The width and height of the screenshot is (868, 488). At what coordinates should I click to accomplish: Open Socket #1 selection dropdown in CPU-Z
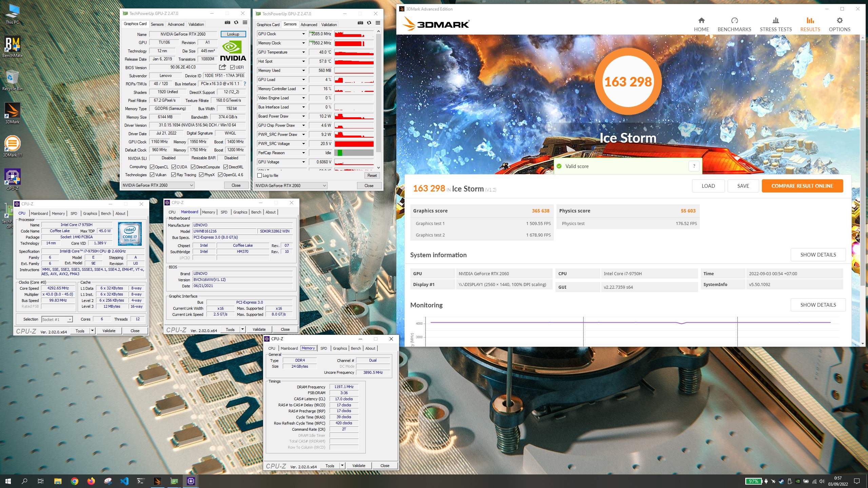click(57, 319)
